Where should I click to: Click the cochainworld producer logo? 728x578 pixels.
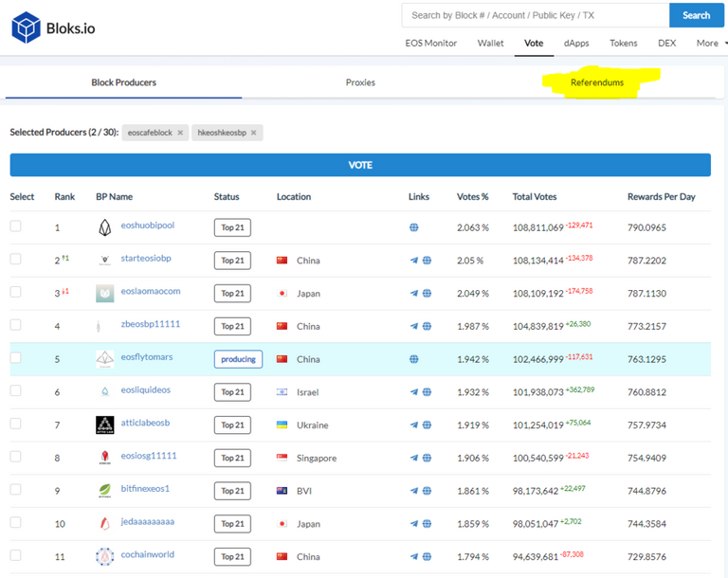(x=105, y=556)
